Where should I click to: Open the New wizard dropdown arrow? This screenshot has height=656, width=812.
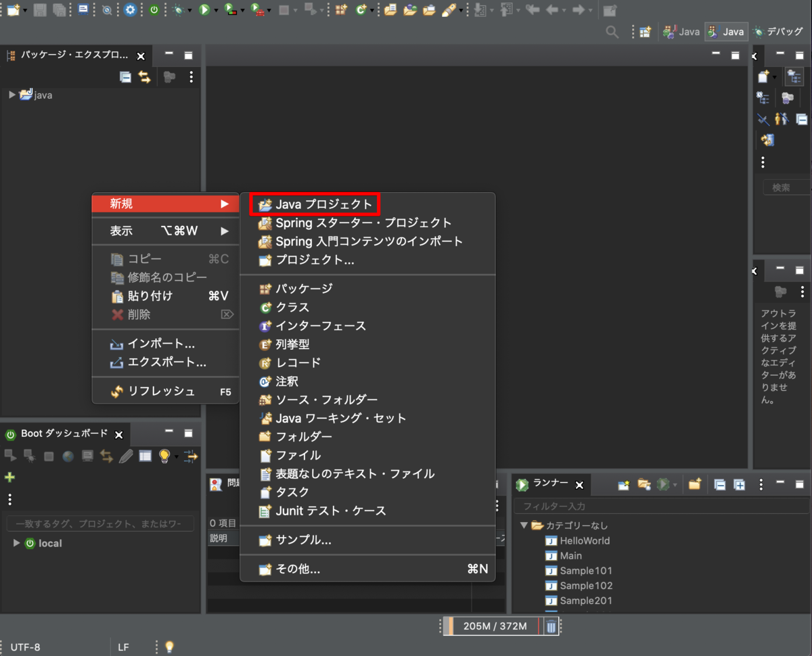(24, 11)
